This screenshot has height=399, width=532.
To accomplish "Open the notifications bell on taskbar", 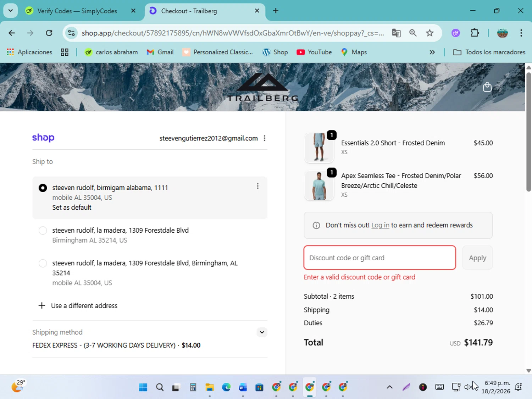I will tap(518, 387).
